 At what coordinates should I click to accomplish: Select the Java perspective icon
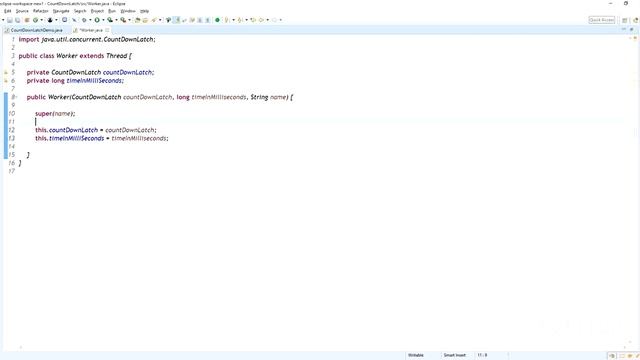(x=636, y=20)
